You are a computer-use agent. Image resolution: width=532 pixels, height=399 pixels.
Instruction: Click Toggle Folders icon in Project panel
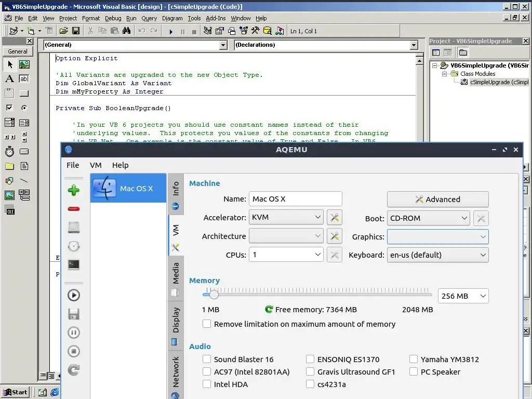463,52
